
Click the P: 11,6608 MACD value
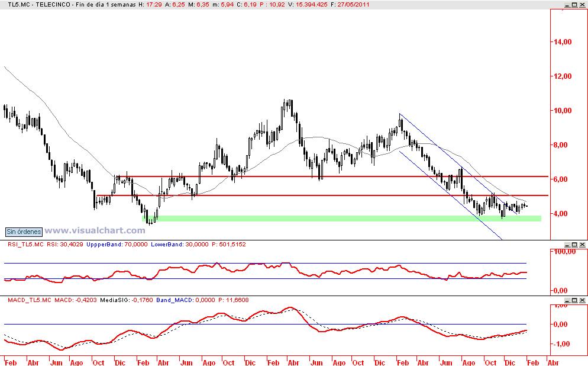tap(233, 300)
